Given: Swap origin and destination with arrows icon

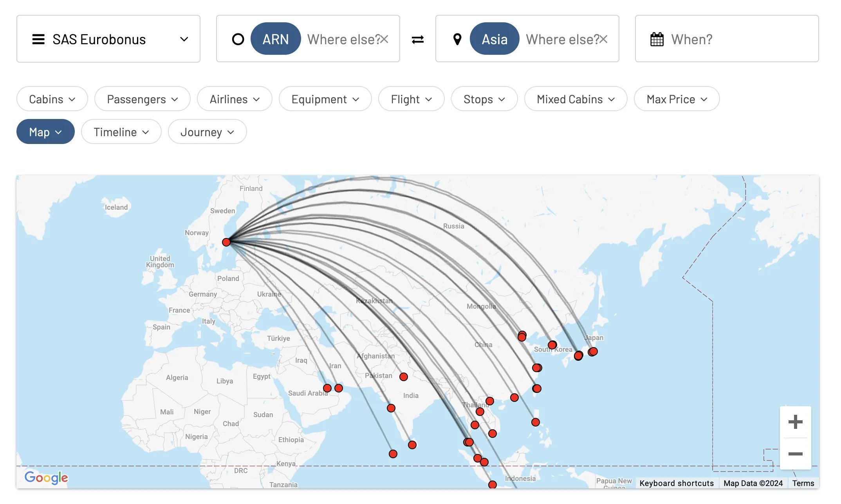Looking at the screenshot, I should (x=418, y=39).
